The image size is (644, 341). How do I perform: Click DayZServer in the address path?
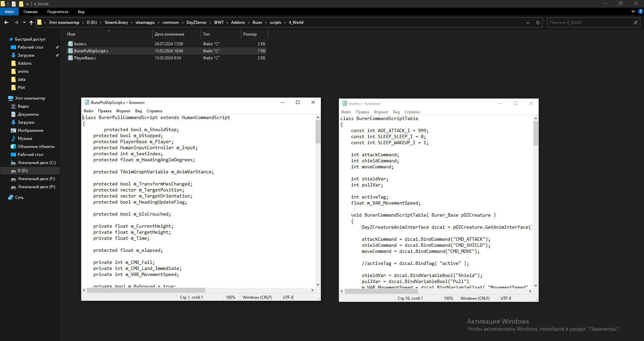197,22
